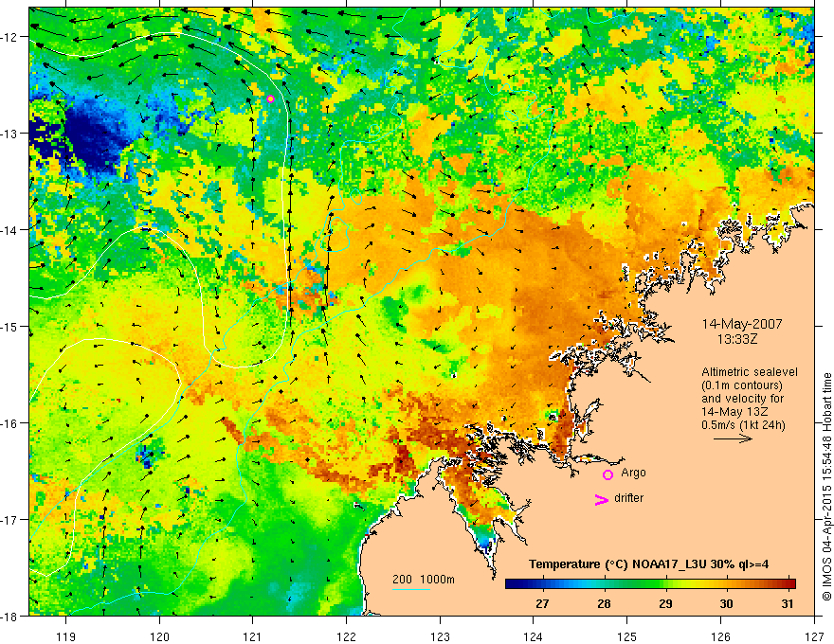The image size is (834, 644).
Task: Click latitude axis label -13
Action: [9, 134]
